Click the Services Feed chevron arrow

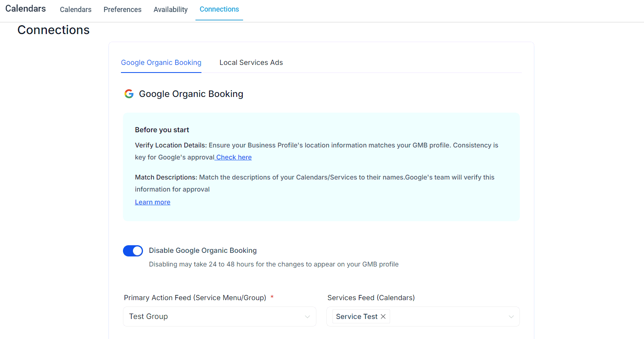tap(511, 317)
